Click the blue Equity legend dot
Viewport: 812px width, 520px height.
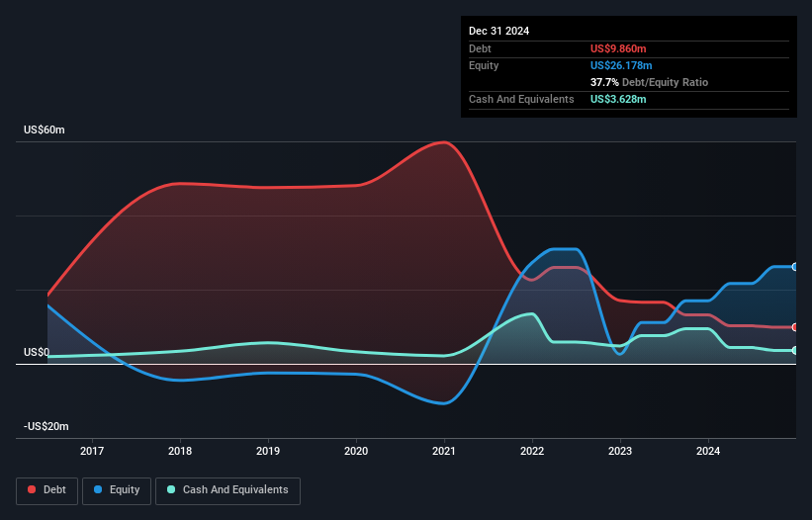tap(98, 489)
